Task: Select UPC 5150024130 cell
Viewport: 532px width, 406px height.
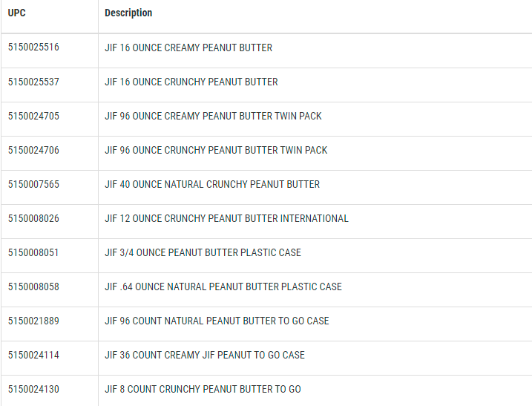Action: click(x=33, y=389)
